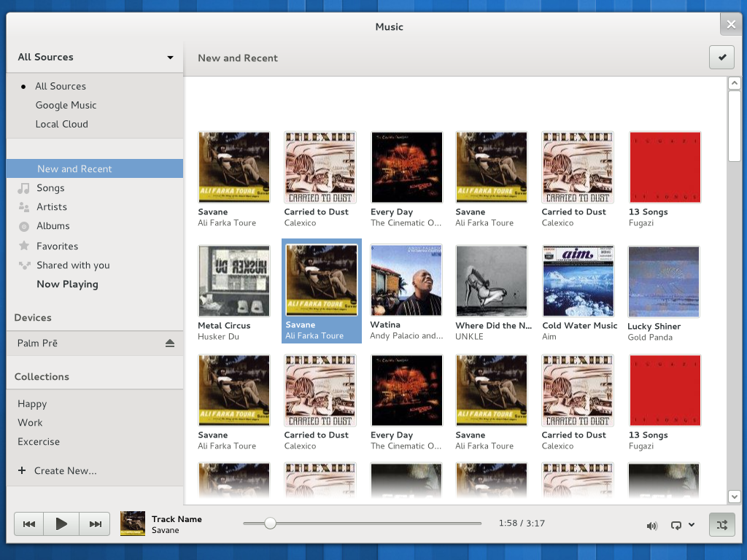Click the vertical scrollbar thumb
Viewport: 747px width, 560px height.
pos(734,126)
